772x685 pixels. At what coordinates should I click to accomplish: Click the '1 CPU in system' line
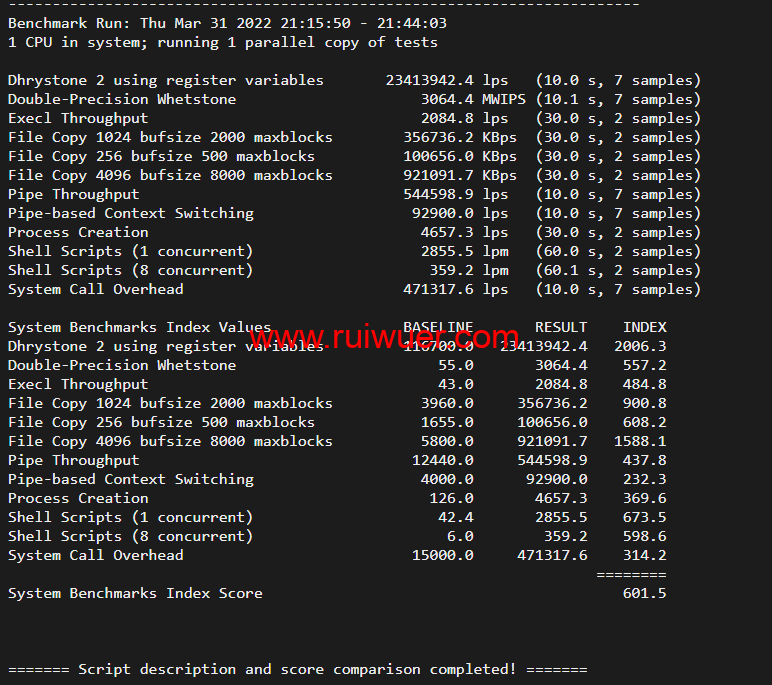tap(222, 42)
